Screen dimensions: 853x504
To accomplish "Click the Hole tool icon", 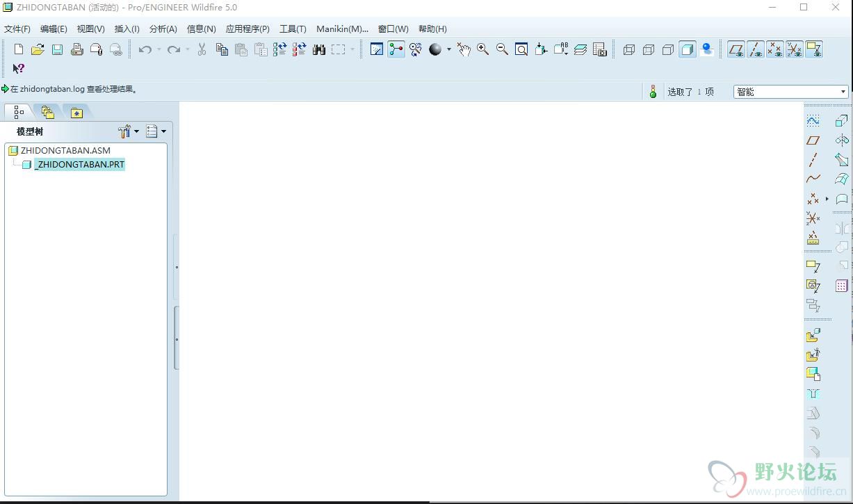I will [813, 394].
